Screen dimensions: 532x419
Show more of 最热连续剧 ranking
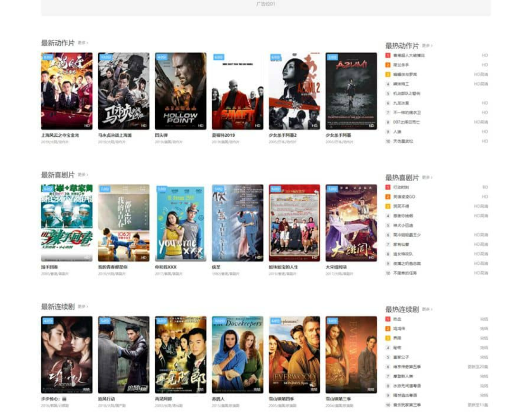tap(427, 309)
